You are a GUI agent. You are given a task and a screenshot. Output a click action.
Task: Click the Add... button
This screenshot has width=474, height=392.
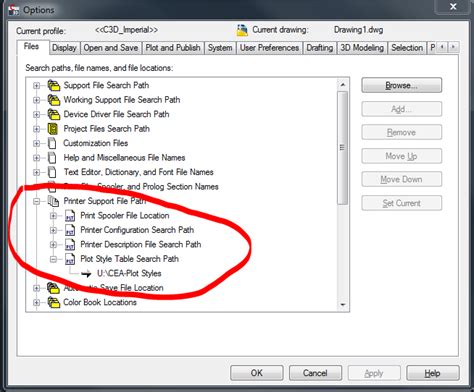402,109
